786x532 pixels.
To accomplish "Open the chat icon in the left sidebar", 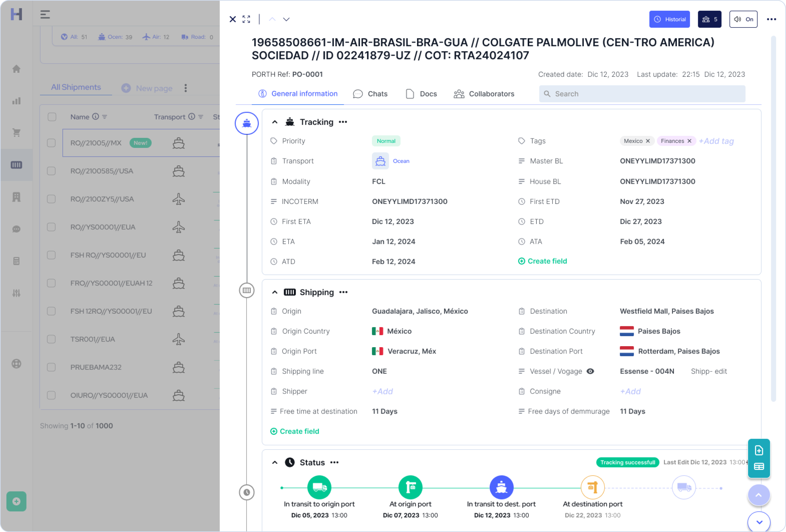I will point(16,229).
